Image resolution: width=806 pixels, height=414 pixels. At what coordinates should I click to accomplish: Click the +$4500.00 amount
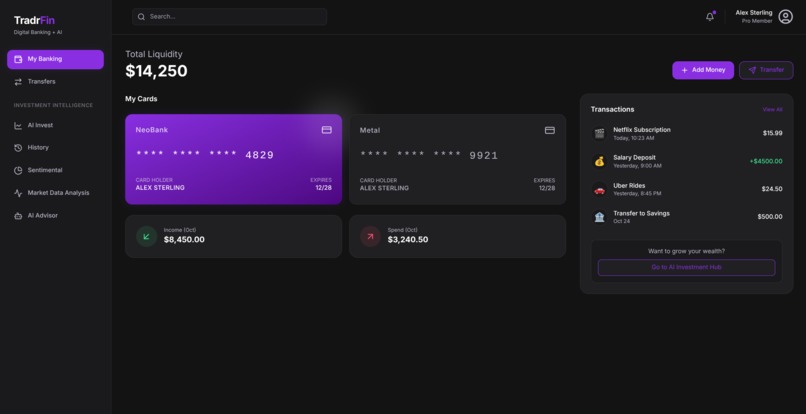[x=766, y=161]
